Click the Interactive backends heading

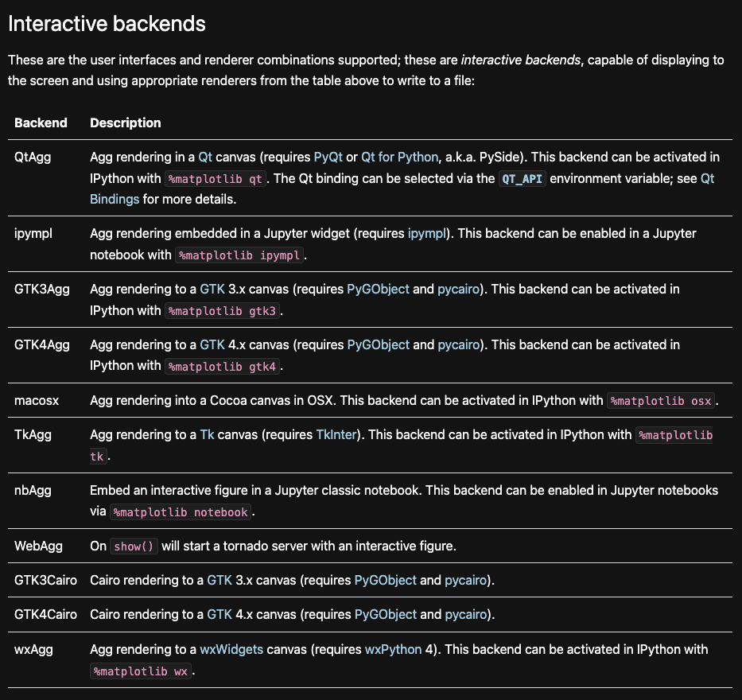tap(107, 24)
